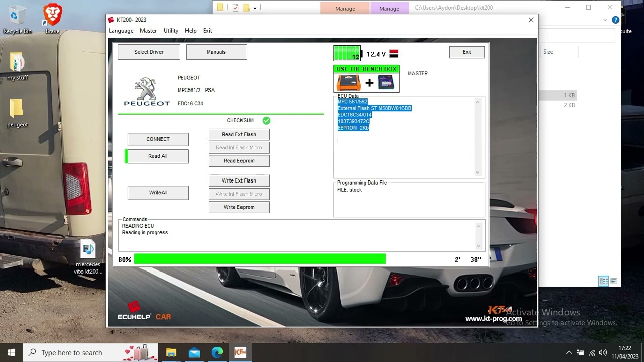Click the 'USE THE BENCH BOX' green label

click(366, 69)
